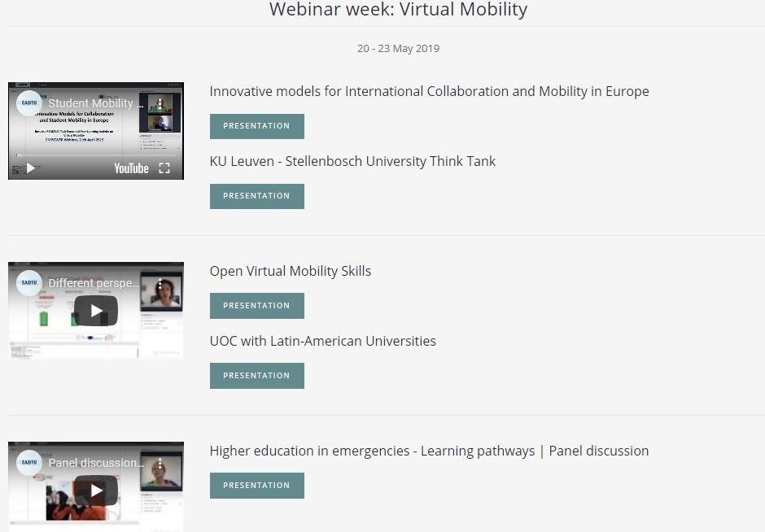Viewport: 765px width, 532px height.
Task: Click EADTU avatar on Panel discussion video
Action: tap(29, 463)
